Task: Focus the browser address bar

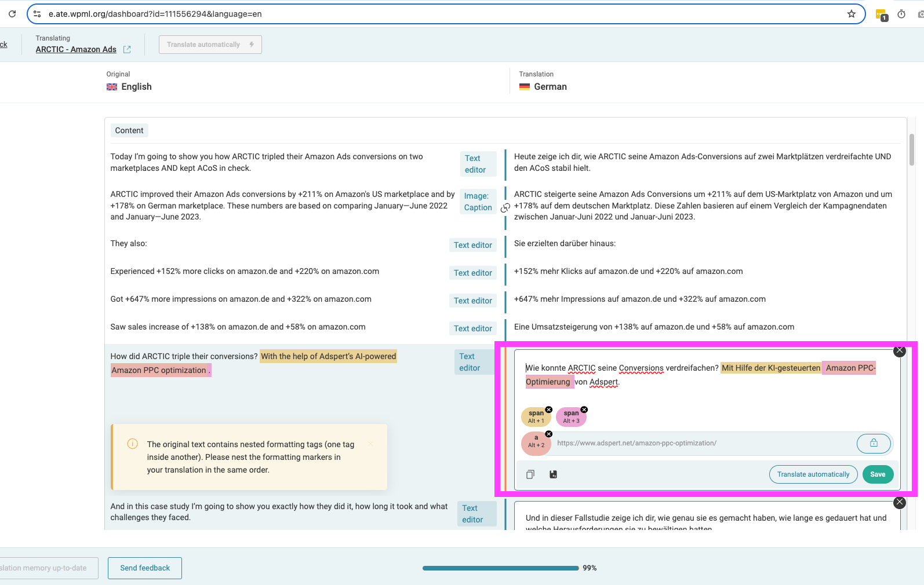Action: [x=445, y=14]
